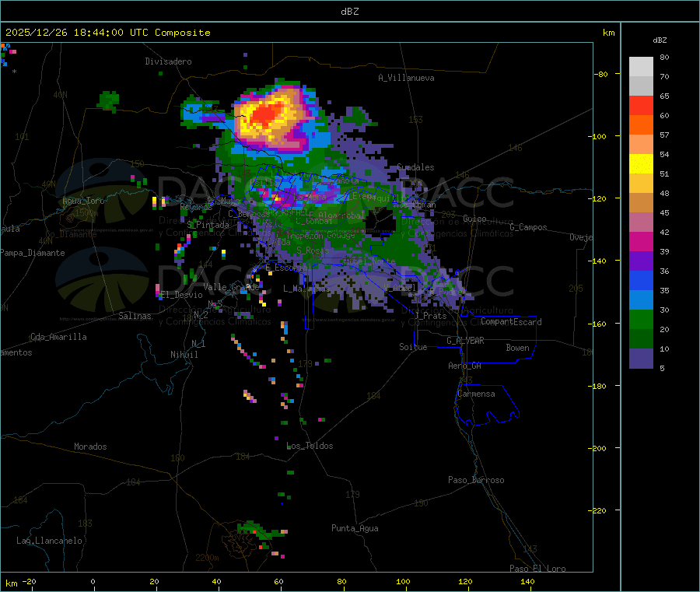Click the G_Campos label
The width and height of the screenshot is (700, 592).
coord(529,227)
